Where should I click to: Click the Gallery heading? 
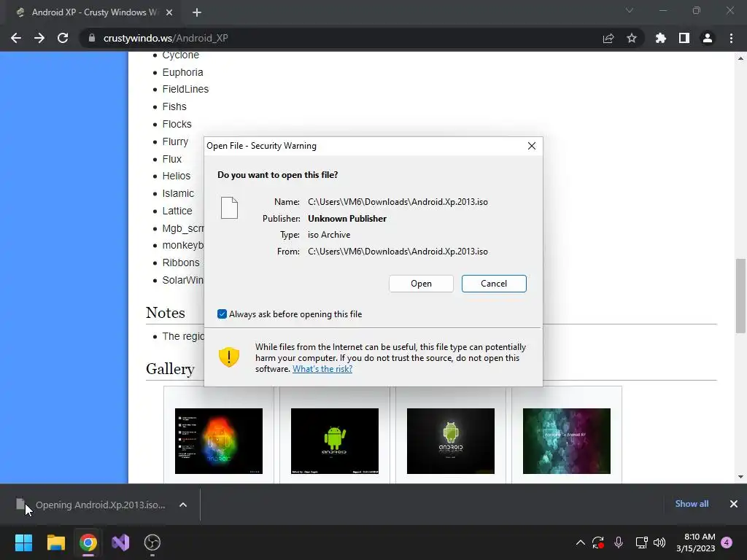click(170, 369)
